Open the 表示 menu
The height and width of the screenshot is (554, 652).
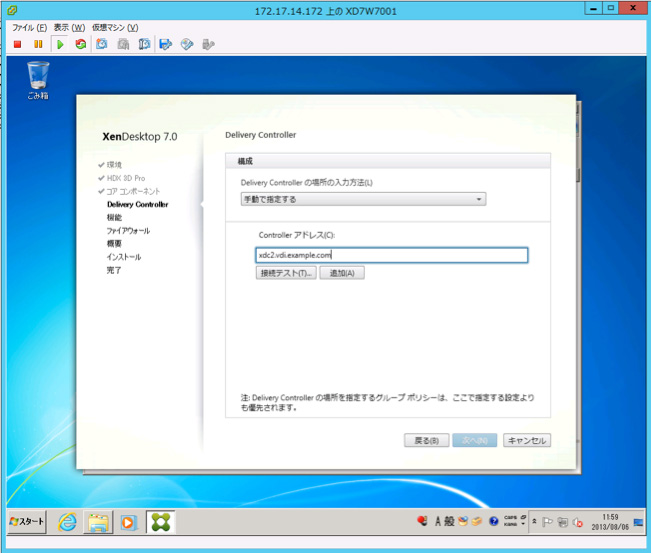(69, 27)
